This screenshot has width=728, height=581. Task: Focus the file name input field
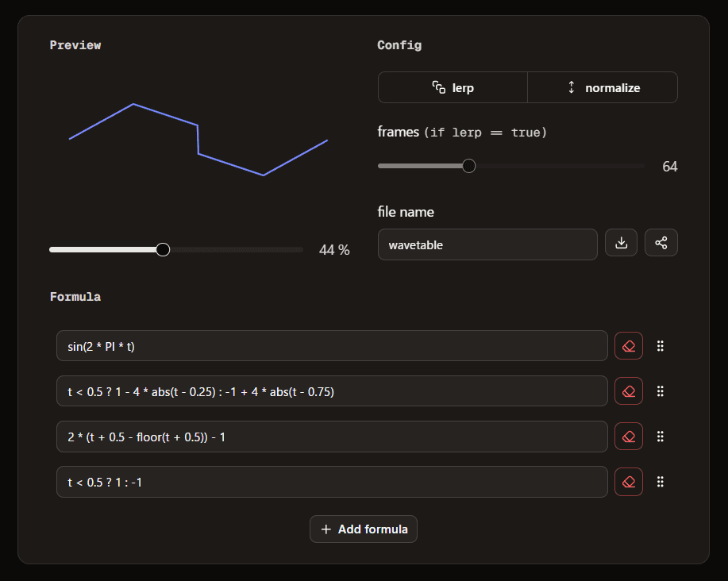click(x=487, y=244)
